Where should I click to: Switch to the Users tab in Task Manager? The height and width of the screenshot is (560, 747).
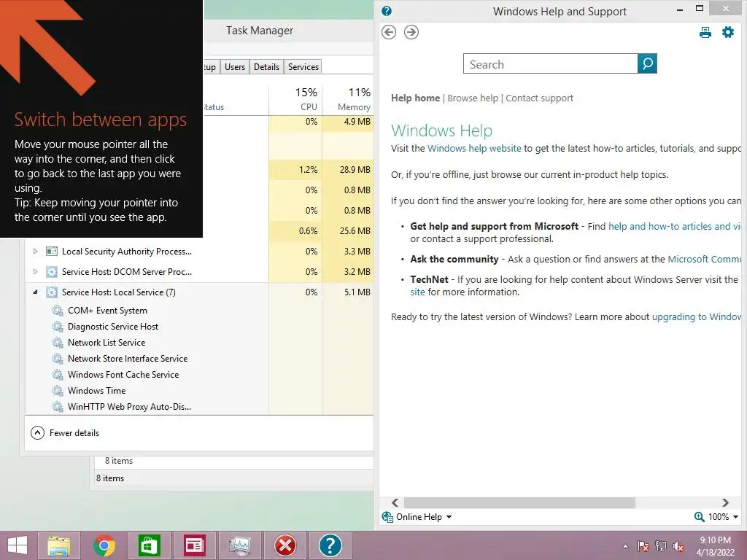coord(234,66)
